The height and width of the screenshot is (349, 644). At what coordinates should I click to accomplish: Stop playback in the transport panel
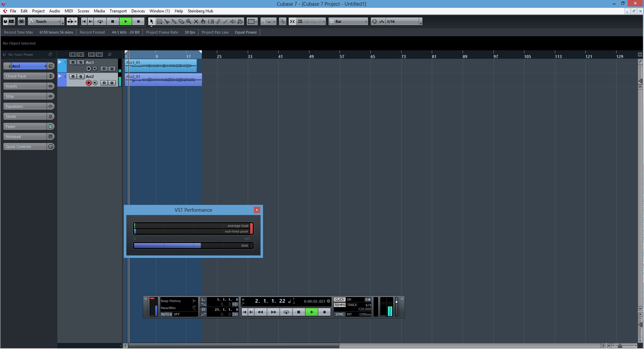(x=299, y=312)
